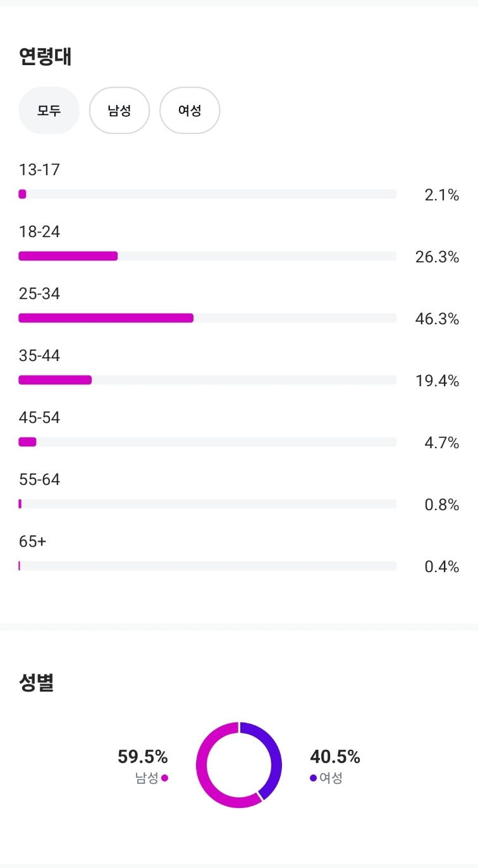
Task: Click the pink 남성 legend dot
Action: click(165, 778)
